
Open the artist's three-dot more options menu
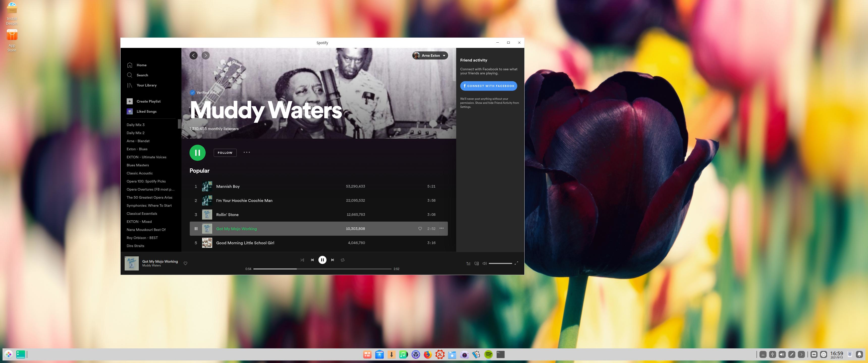247,153
